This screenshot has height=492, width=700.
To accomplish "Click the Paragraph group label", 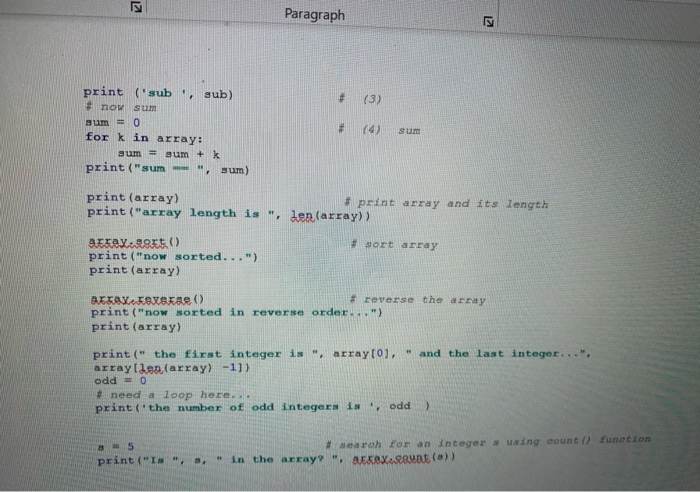I will [x=315, y=15].
